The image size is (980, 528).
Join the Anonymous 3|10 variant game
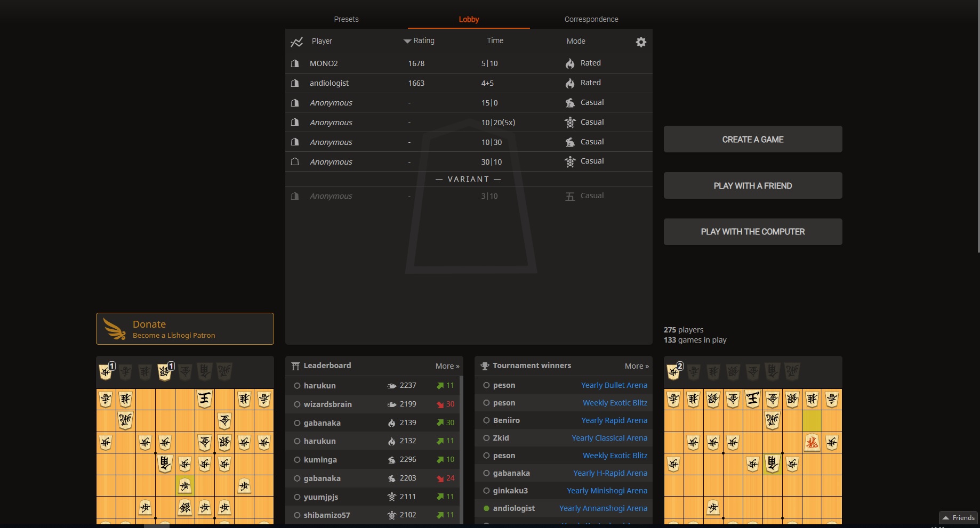click(x=469, y=196)
